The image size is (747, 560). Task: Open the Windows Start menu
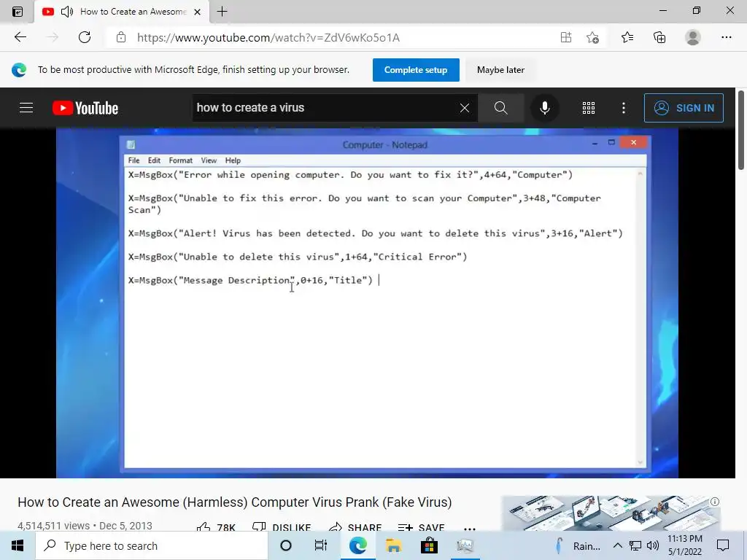tap(18, 545)
